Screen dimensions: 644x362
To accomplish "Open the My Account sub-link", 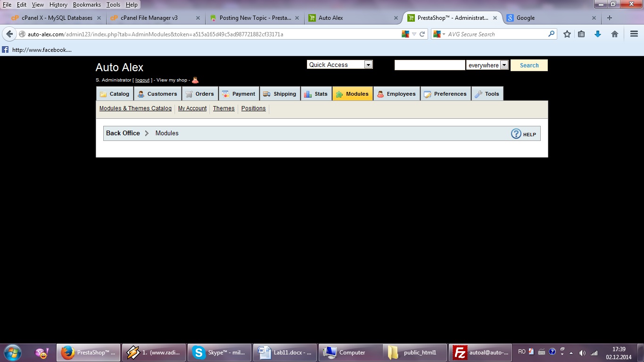I will (x=192, y=108).
